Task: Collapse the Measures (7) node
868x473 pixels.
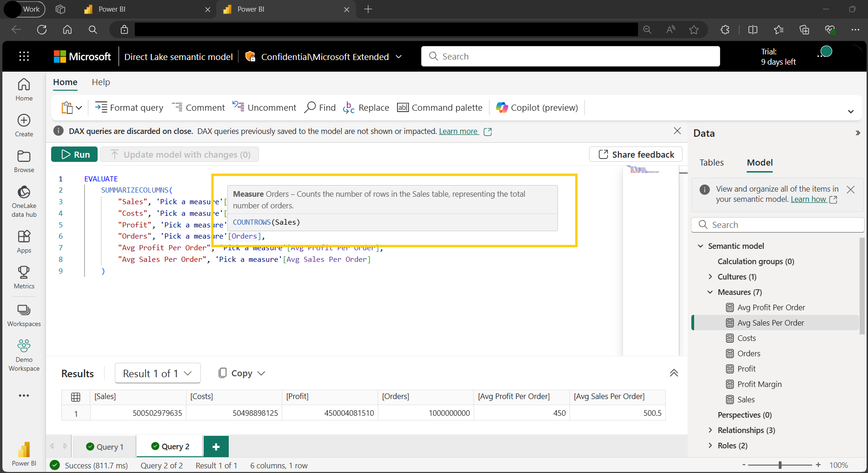Action: 710,292
